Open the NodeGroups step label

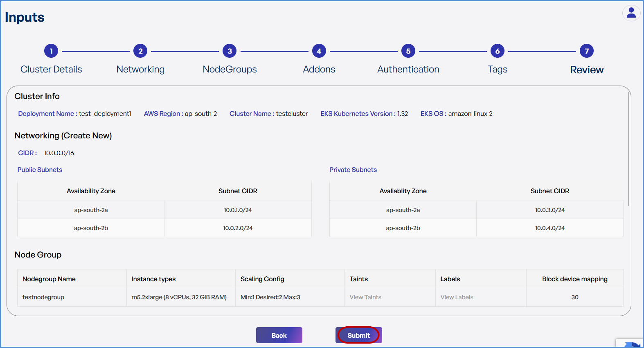[230, 70]
